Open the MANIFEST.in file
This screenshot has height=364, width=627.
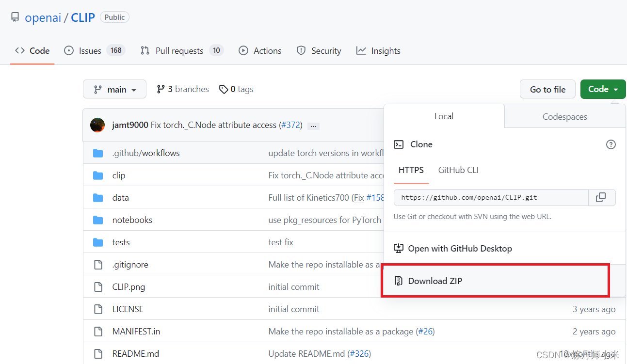tap(136, 332)
